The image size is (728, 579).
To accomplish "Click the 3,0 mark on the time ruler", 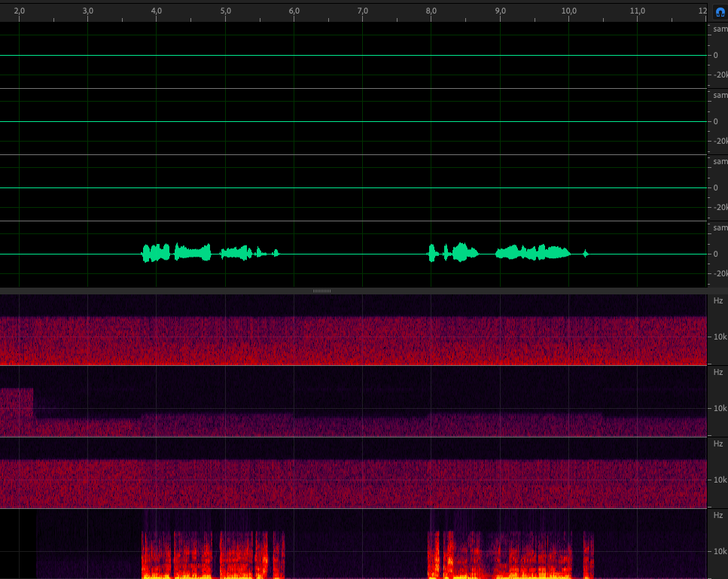I will tap(88, 11).
